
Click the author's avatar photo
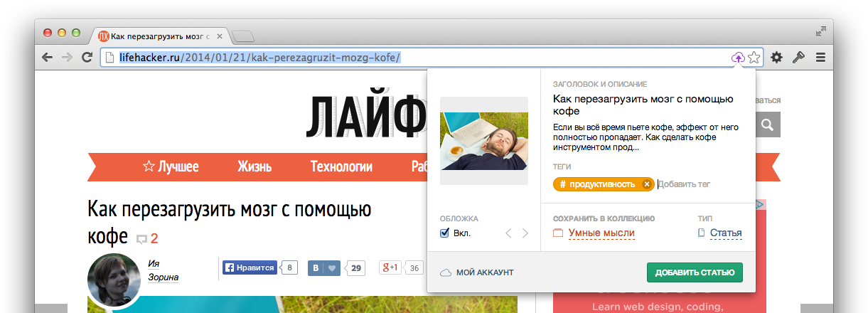[114, 280]
